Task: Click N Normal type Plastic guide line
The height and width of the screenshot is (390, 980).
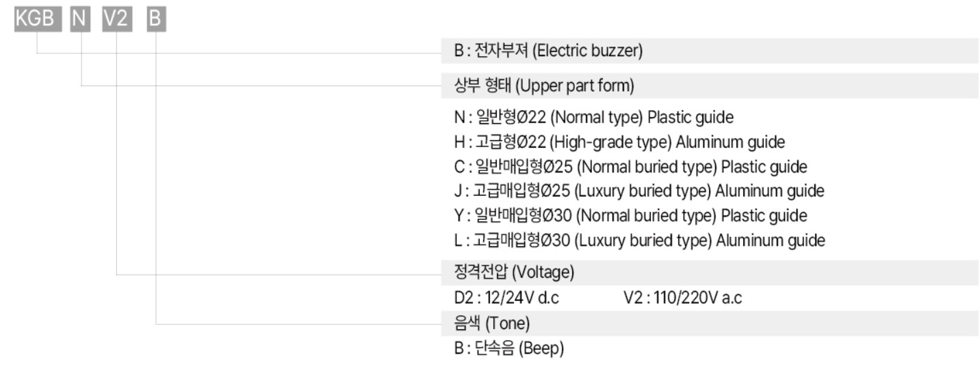Action: pos(591,118)
